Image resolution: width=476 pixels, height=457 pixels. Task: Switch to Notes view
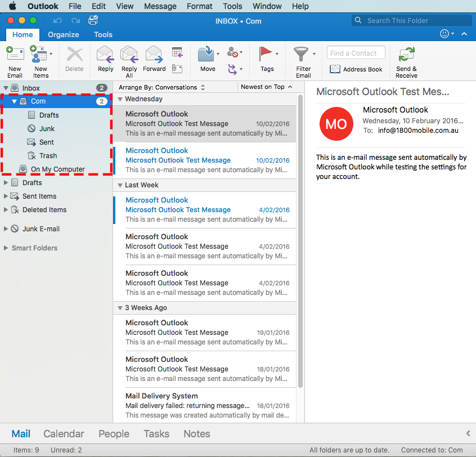[197, 433]
